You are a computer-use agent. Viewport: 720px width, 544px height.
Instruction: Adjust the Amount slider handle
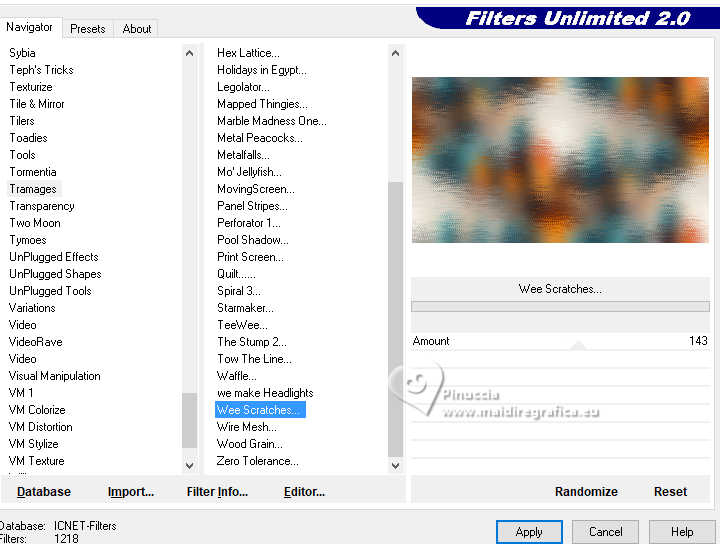[x=579, y=345]
